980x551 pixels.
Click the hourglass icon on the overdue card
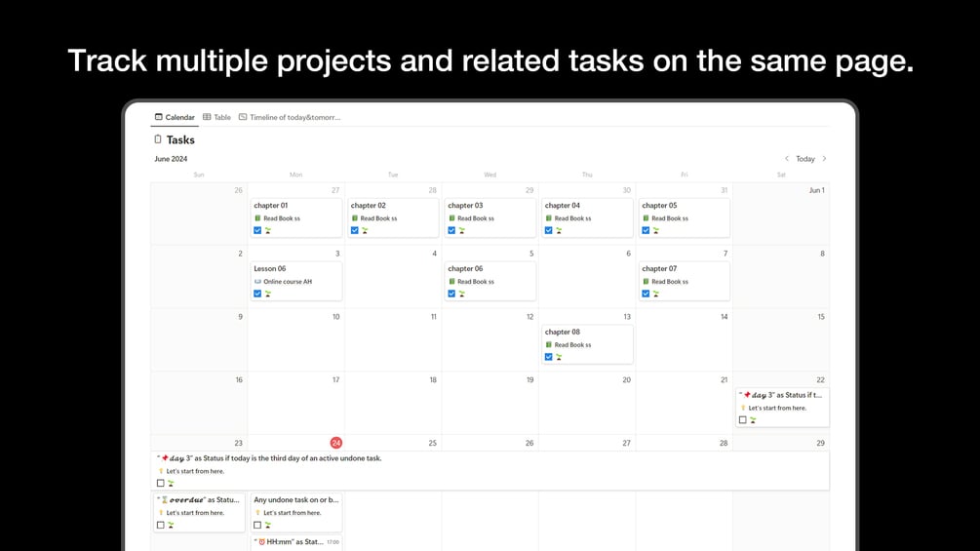(x=164, y=500)
